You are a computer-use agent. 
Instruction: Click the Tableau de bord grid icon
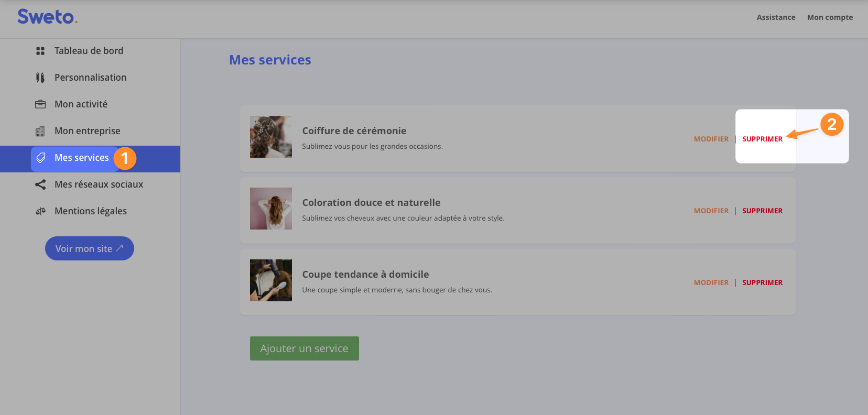40,51
